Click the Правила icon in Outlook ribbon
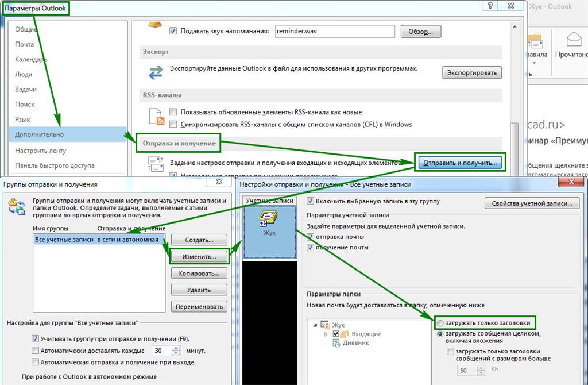 [536, 41]
